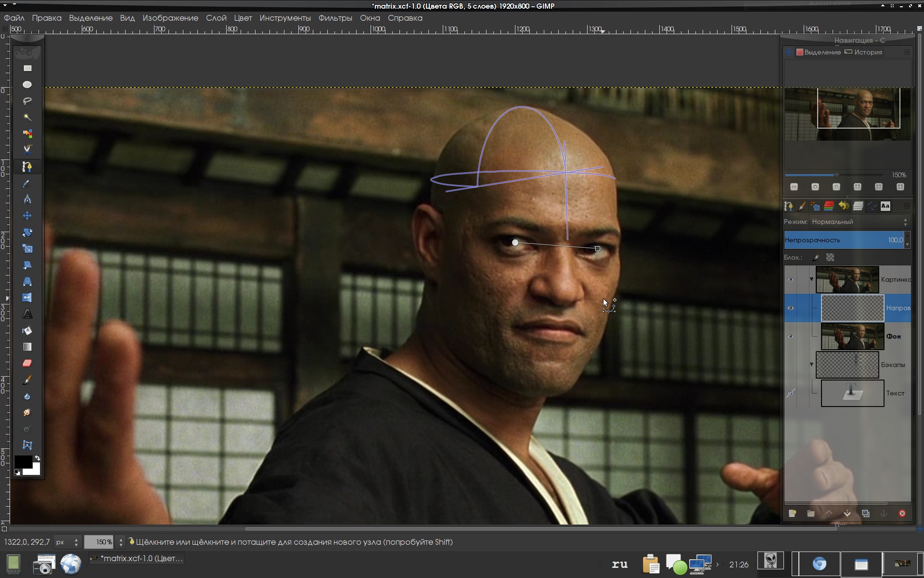
Task: Switch to the Fonts Aa tab
Action: [x=885, y=206]
